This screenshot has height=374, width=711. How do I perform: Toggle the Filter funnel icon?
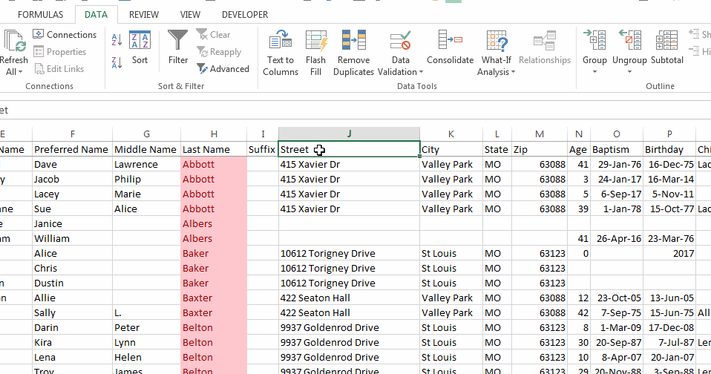(178, 40)
